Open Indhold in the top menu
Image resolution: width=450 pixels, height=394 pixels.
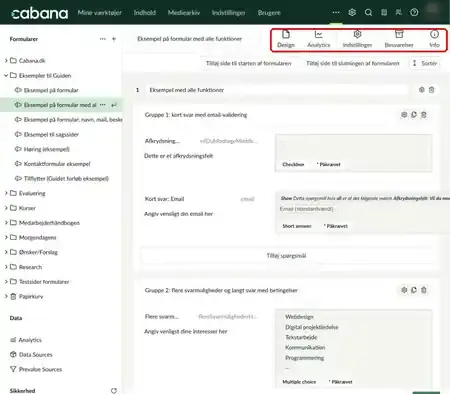coord(145,13)
